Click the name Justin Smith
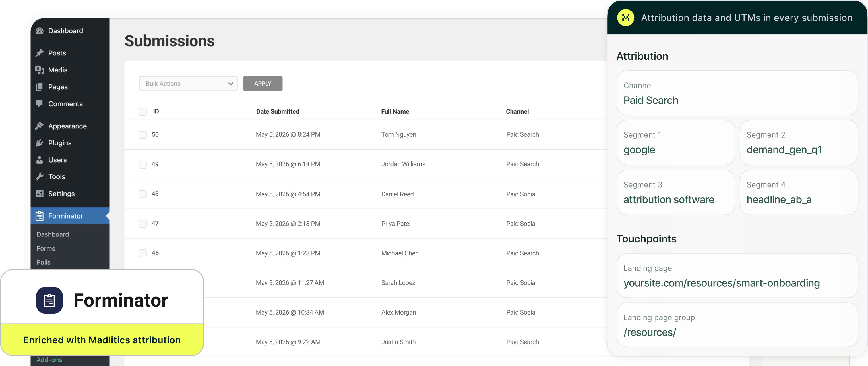This screenshot has width=868, height=366. click(398, 342)
